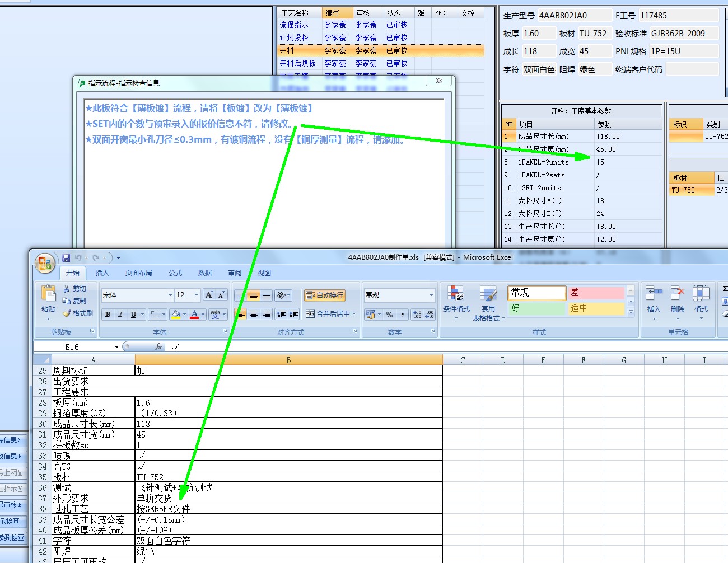This screenshot has width=728, height=563.
Task: Select column C header in Excel
Action: (x=463, y=360)
